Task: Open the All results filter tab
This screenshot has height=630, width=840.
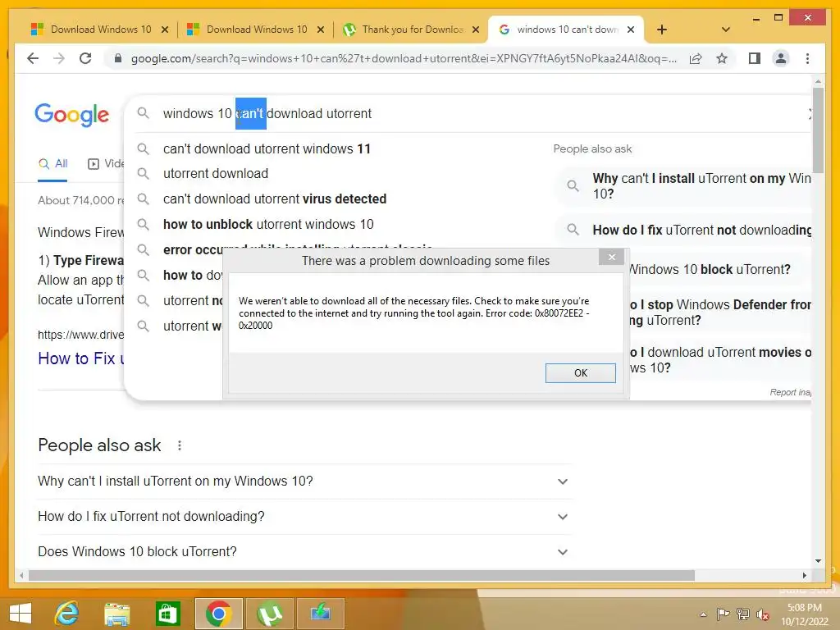Action: coord(52,163)
